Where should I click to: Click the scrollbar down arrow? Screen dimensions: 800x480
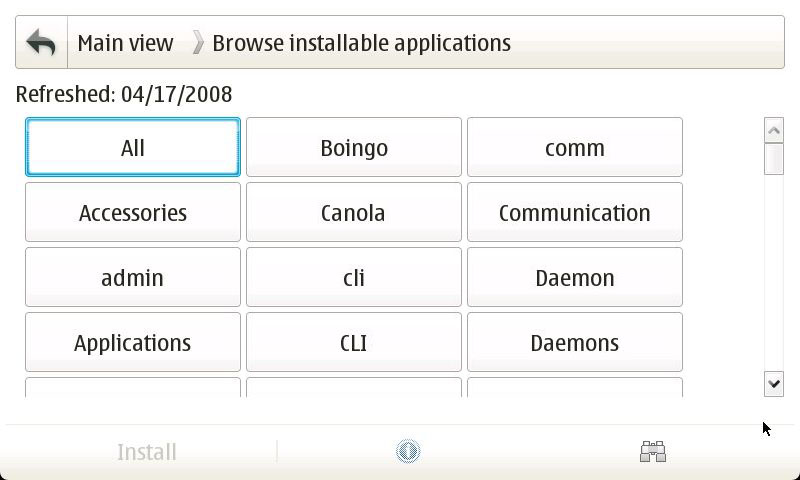[x=774, y=383]
